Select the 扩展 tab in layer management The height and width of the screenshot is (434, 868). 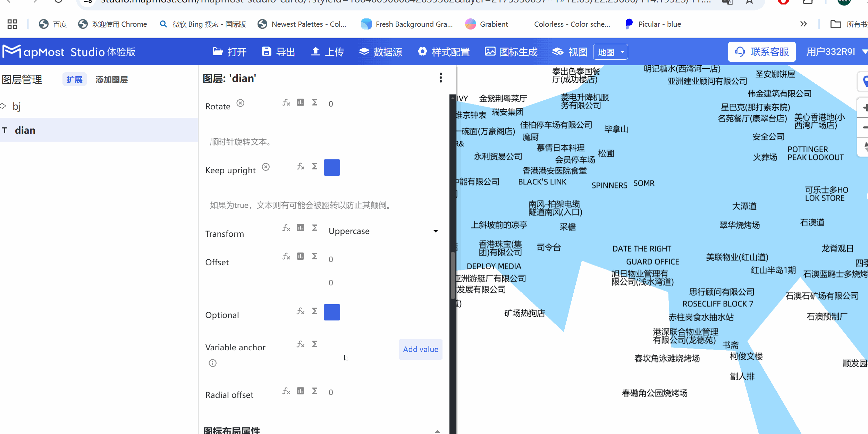(74, 79)
